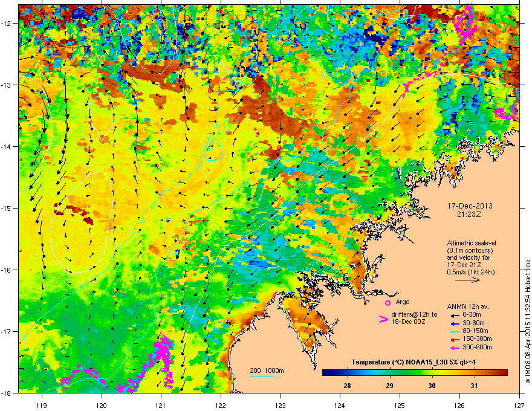Click the black 0-30m legend arrow
This screenshot has width=532, height=411.
[x=454, y=315]
